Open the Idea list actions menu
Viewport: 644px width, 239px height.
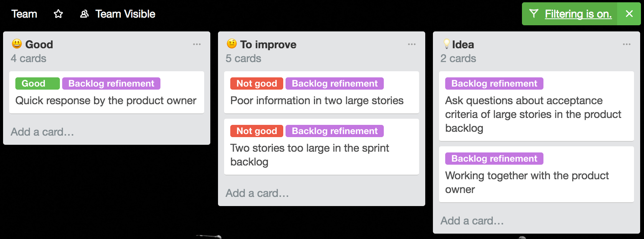coord(627,44)
